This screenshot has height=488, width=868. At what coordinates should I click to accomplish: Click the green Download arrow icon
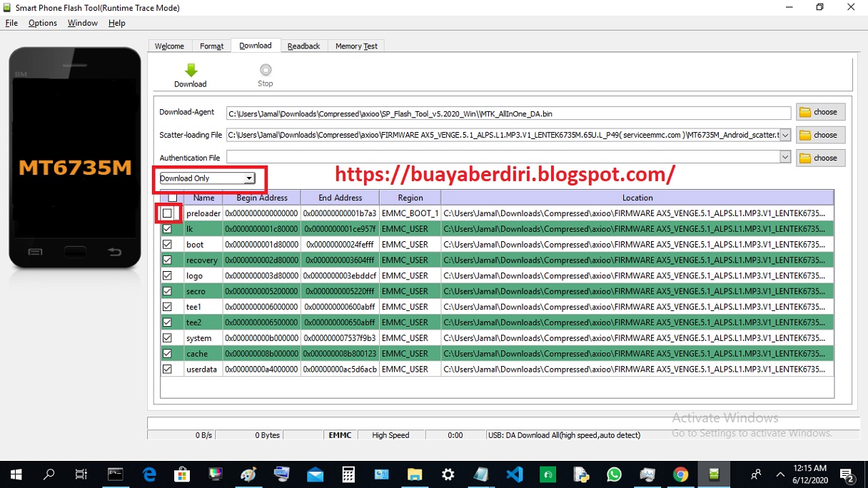pyautogui.click(x=190, y=69)
